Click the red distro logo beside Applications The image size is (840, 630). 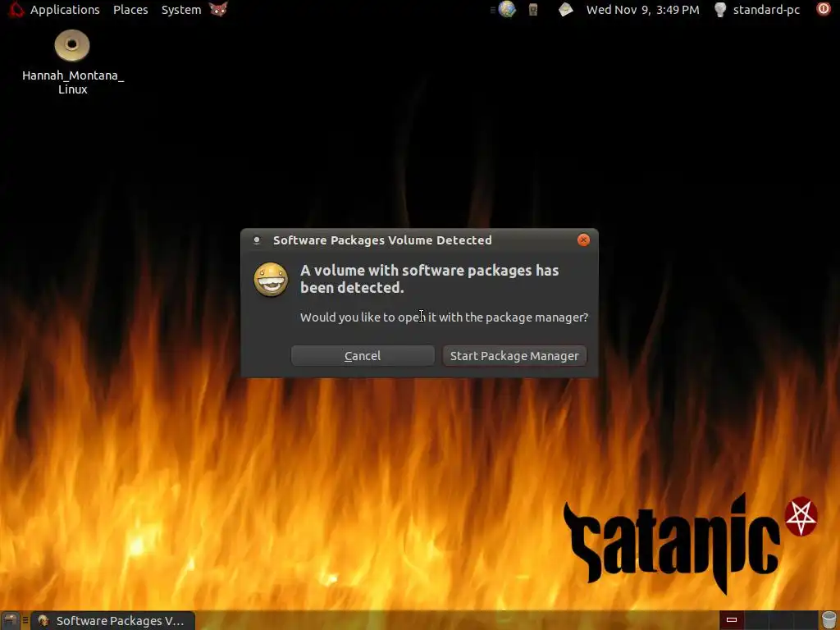tap(16, 10)
